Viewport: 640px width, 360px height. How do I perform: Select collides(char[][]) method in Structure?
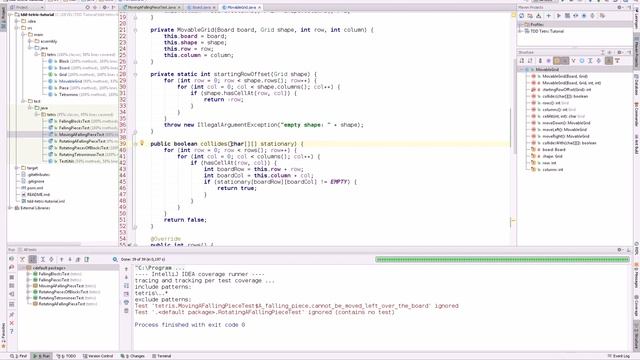point(565,96)
